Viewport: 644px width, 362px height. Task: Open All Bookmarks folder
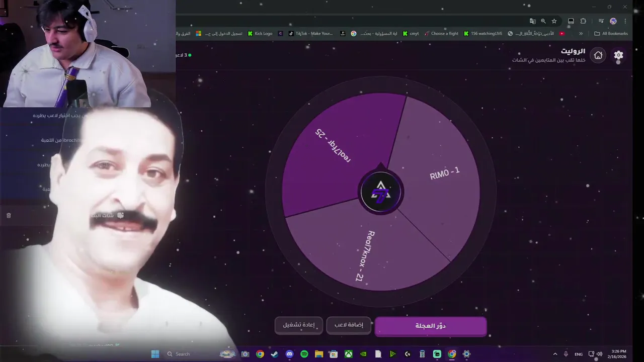pos(611,34)
